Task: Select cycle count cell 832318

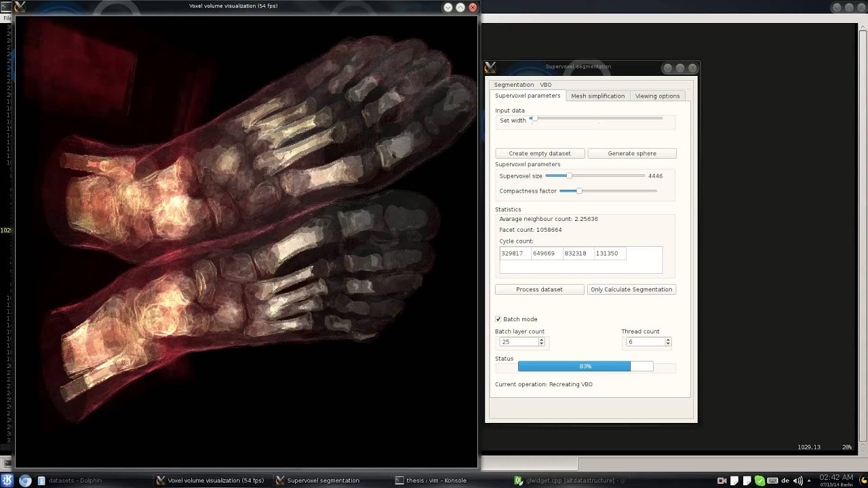Action: click(x=578, y=253)
